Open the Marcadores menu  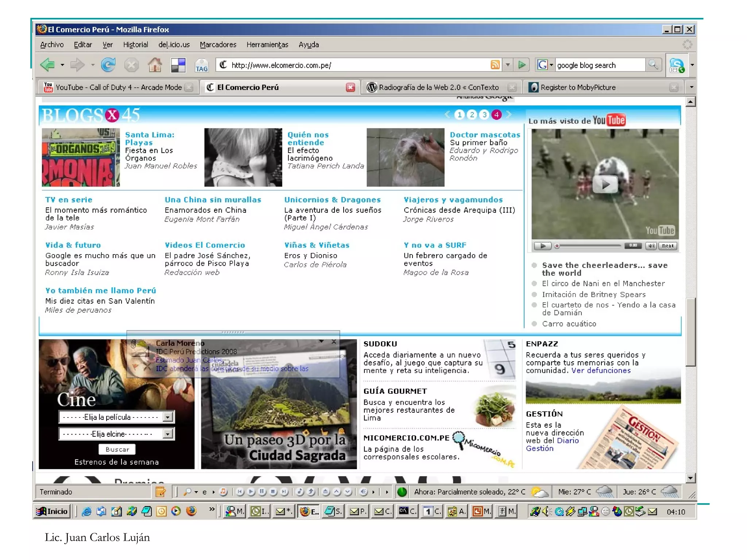coord(218,44)
